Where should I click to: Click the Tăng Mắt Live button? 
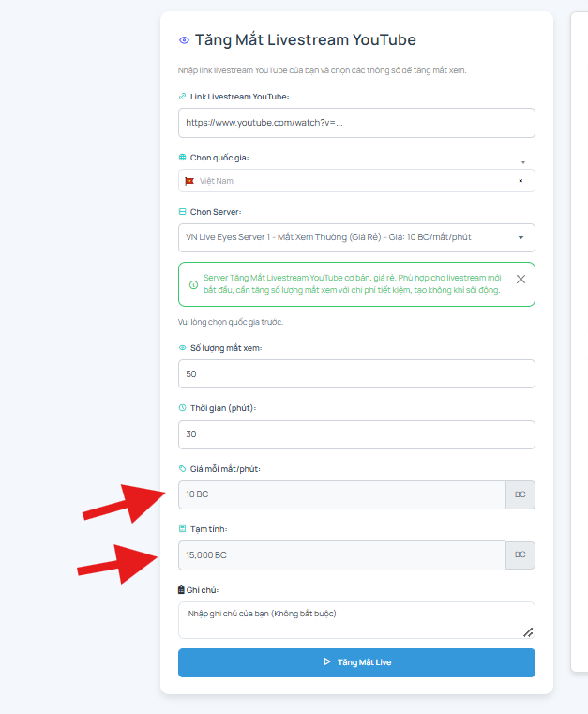pyautogui.click(x=356, y=662)
